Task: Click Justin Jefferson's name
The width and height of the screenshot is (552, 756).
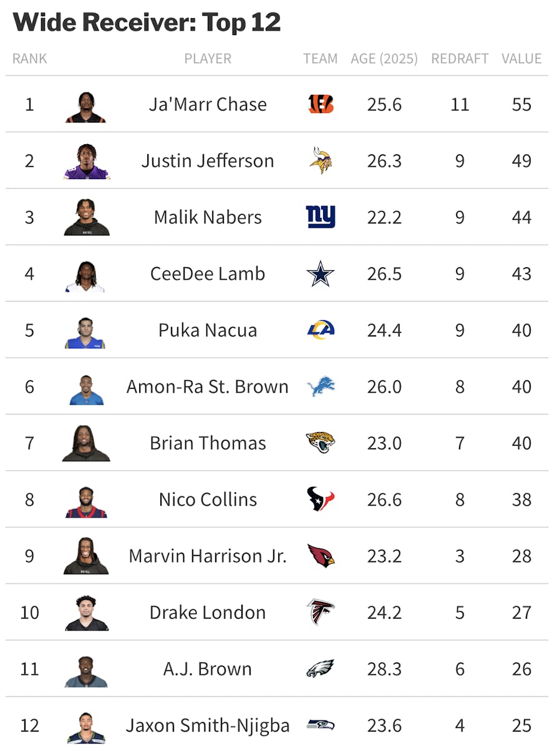Action: (x=208, y=160)
